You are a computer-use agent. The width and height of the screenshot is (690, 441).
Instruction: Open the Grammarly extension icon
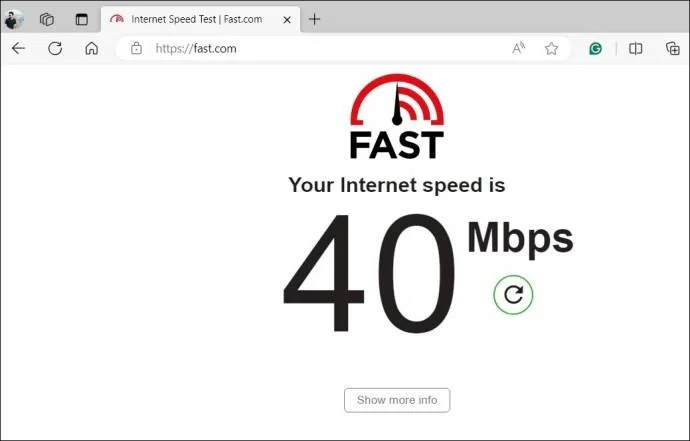coord(595,48)
